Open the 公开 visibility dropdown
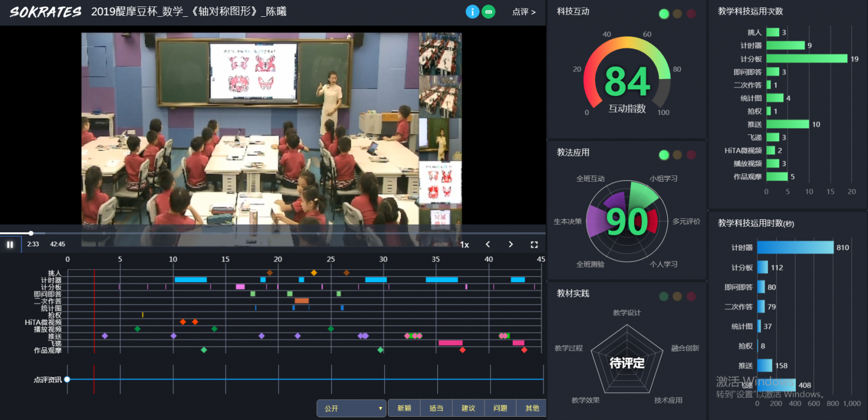This screenshot has width=868, height=420. pos(352,408)
